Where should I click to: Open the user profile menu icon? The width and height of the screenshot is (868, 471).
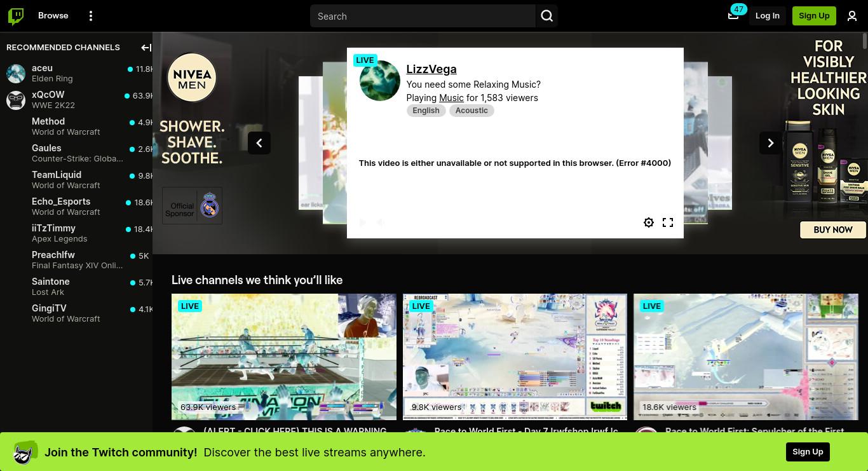click(852, 16)
